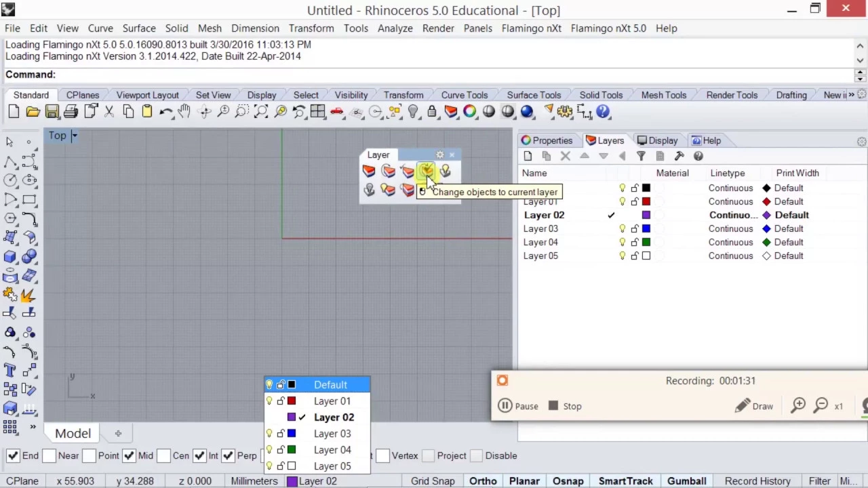Switch to the Properties panel tab
The image size is (868, 488).
point(547,140)
